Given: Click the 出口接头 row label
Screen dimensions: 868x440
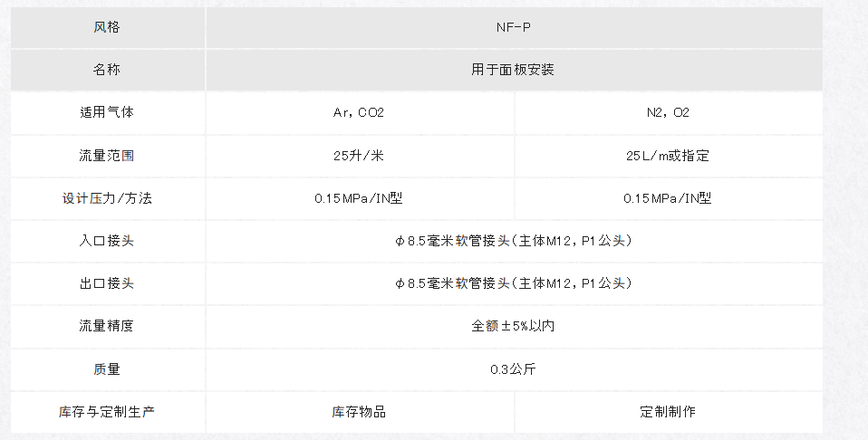Looking at the screenshot, I should (x=108, y=283).
